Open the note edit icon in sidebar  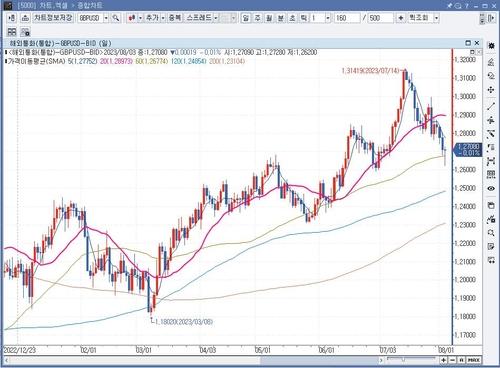[x=491, y=246]
